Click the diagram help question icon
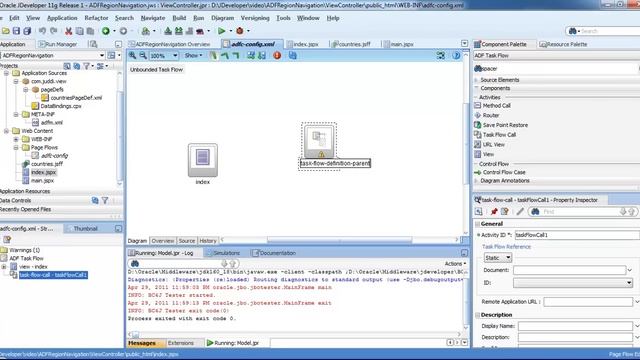The height and width of the screenshot is (360, 640). point(456,56)
